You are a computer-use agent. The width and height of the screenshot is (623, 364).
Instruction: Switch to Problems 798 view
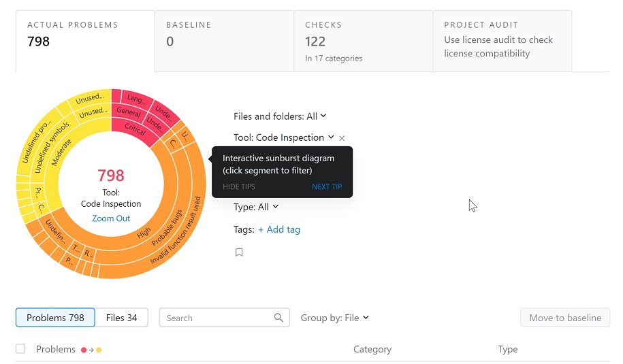point(55,318)
